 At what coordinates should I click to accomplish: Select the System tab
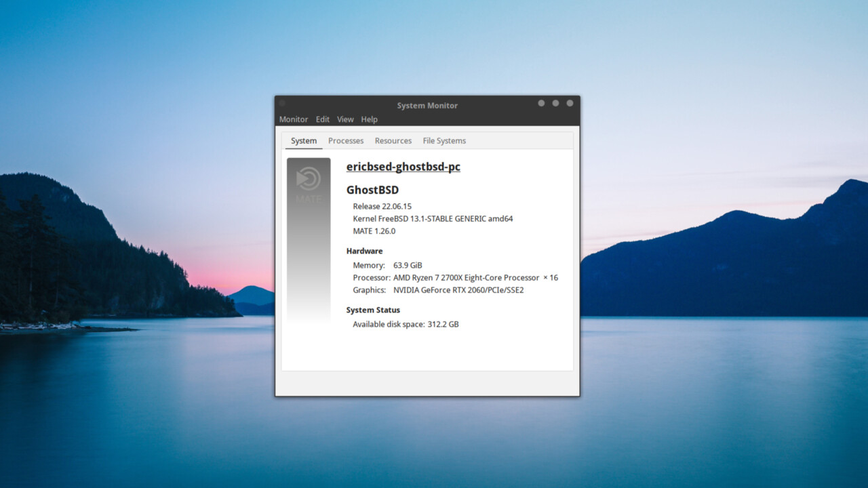coord(304,141)
